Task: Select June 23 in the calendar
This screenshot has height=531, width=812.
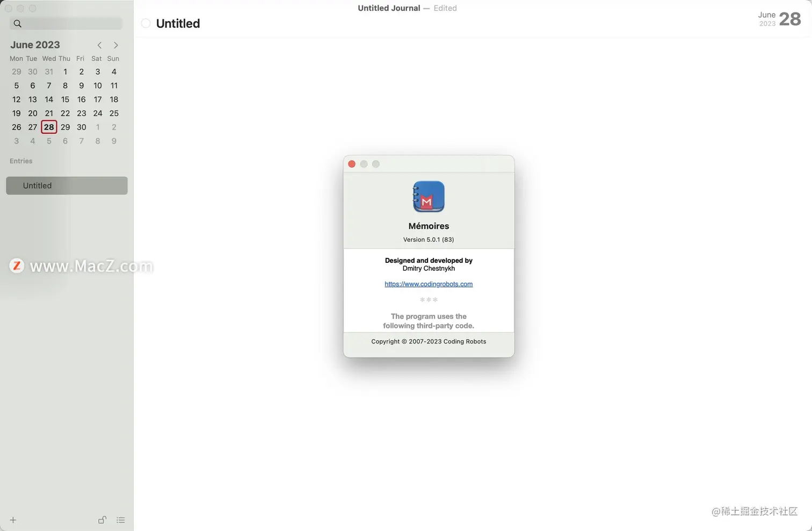Action: pos(82,113)
